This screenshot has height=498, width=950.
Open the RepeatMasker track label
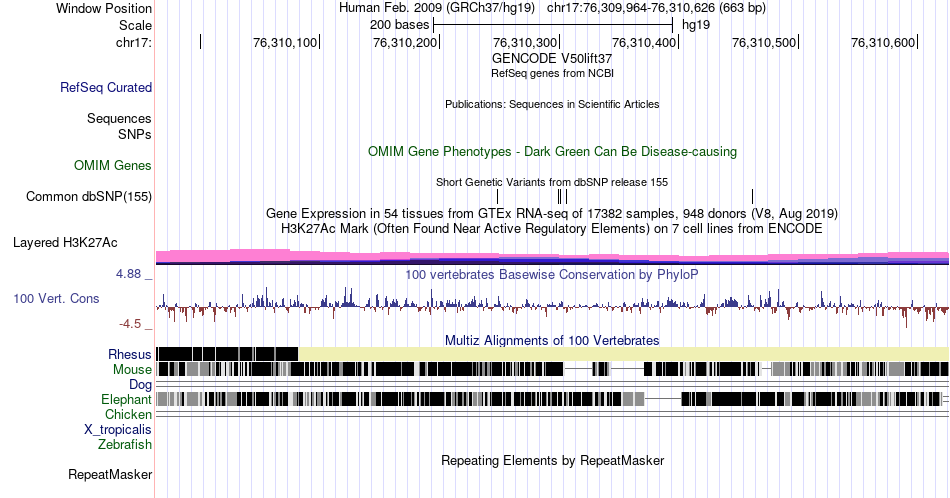pos(110,474)
